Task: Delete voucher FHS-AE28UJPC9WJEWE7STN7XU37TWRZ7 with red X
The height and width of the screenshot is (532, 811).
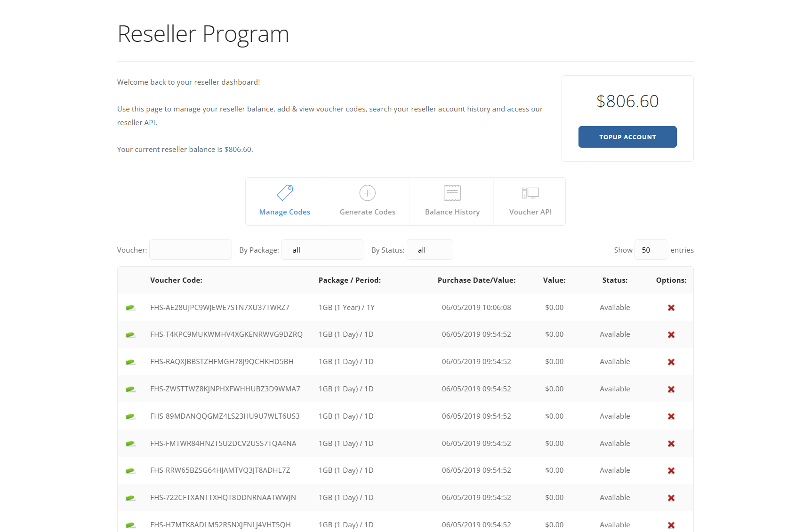Action: coord(671,308)
